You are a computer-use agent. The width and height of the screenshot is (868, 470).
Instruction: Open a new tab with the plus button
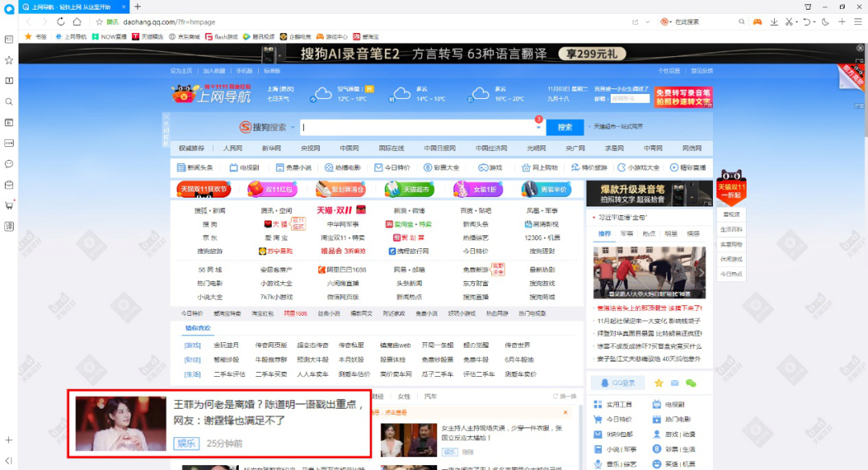137,6
